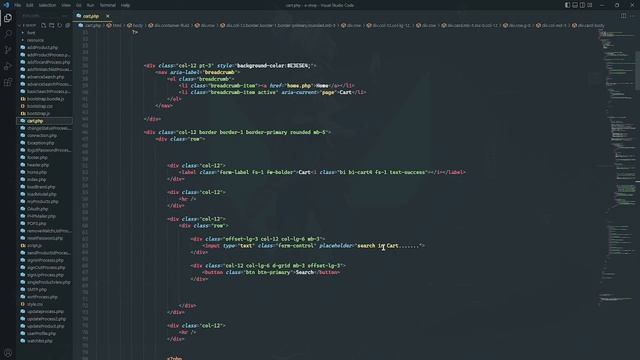Click the New File icon in explorer header
Viewport: 640px width, 360px height.
44,25
